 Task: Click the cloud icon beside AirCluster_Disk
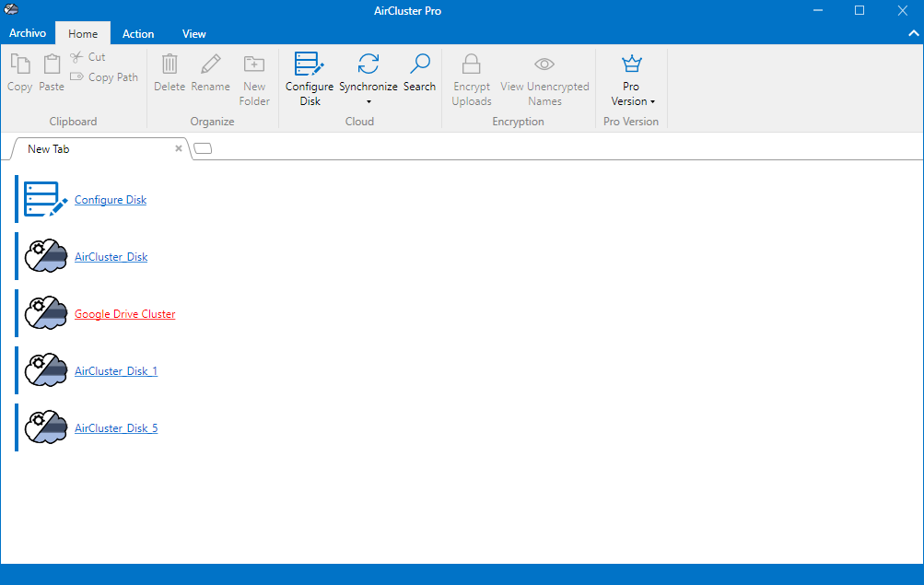45,256
